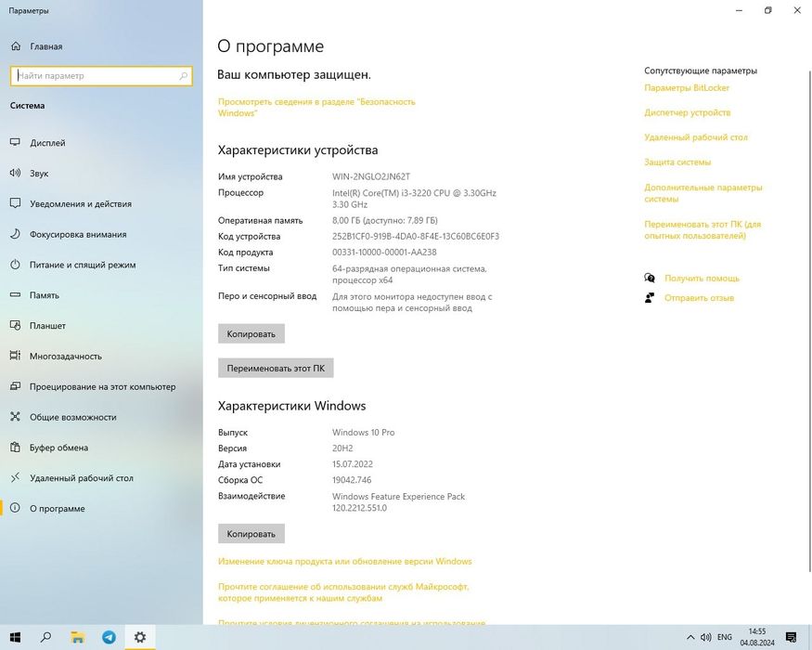Click the Общие возможности icon

click(15, 417)
